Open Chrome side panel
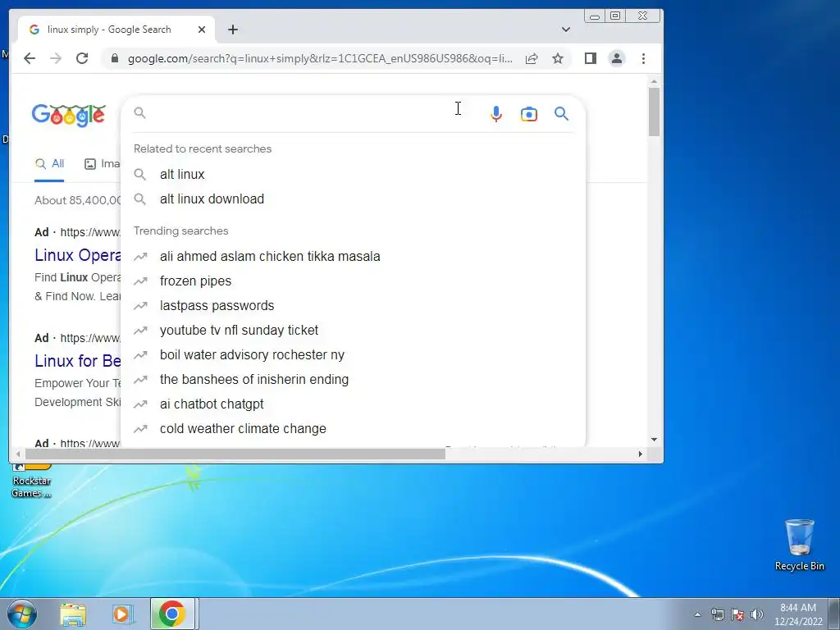 591,58
